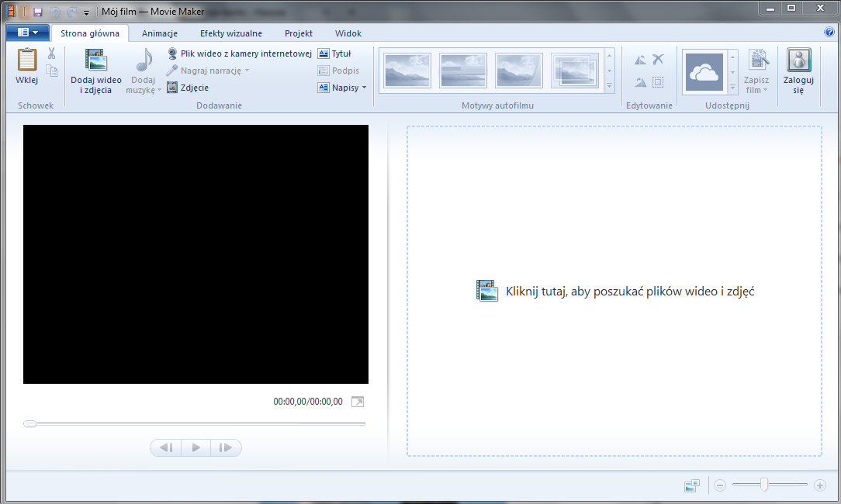
Task: Click the Wklej (Paste) clipboard icon
Action: (27, 60)
